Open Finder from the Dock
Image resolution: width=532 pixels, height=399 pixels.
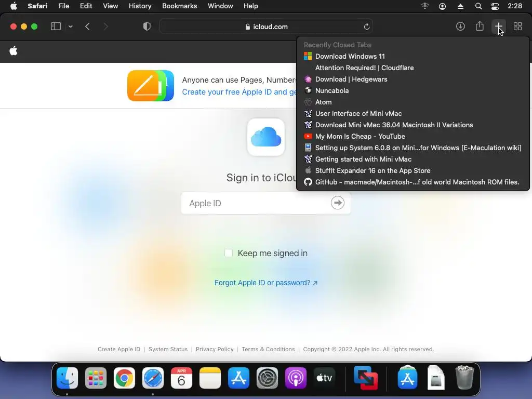click(x=67, y=378)
